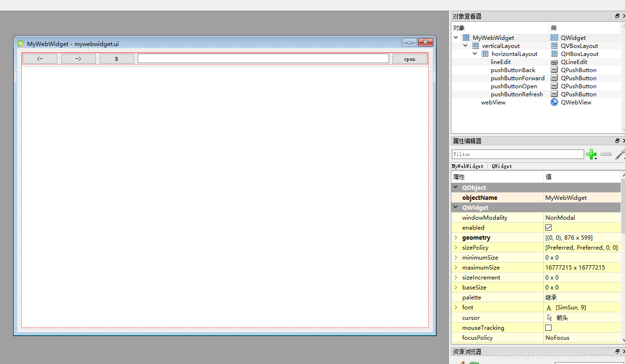Click the QVBoxLayout class icon
Screen dimensions: 625x364
tap(554, 46)
